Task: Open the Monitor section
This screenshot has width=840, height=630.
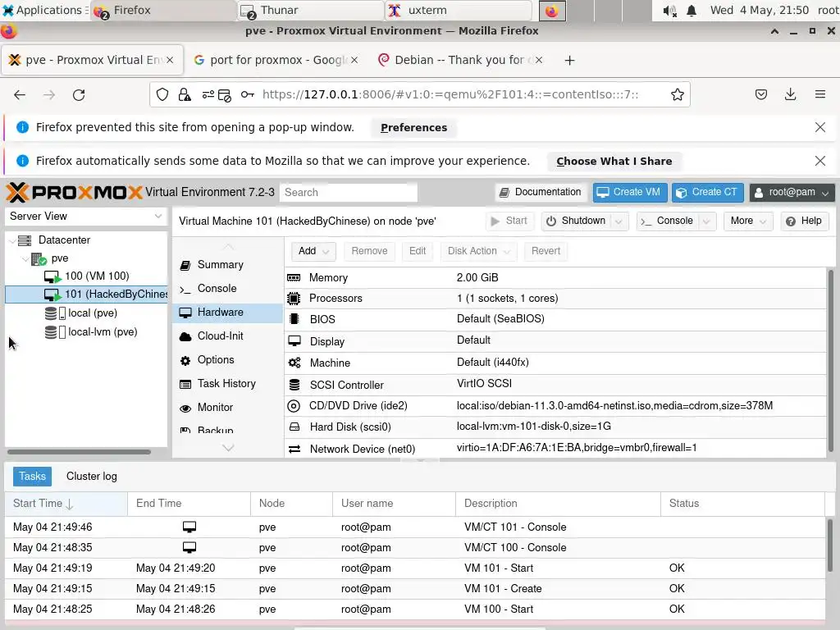Action: (227, 407)
